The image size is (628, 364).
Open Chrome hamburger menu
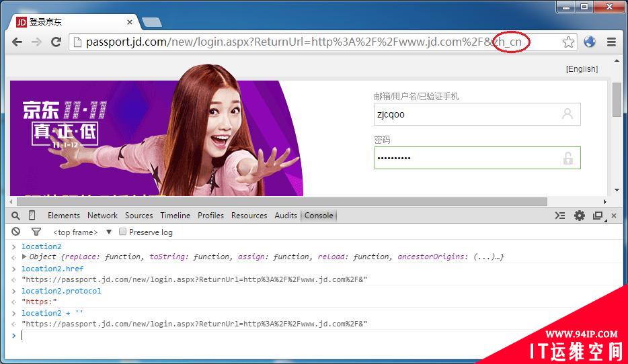point(611,42)
